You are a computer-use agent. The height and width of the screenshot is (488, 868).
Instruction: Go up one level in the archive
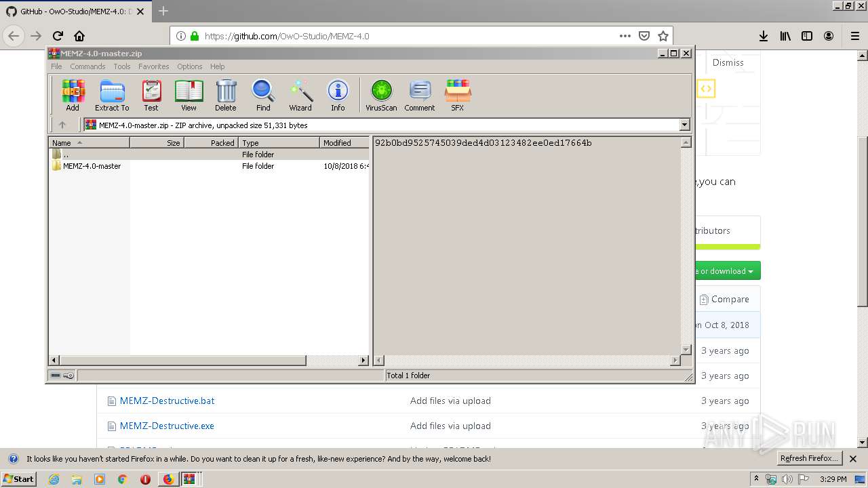pos(62,125)
